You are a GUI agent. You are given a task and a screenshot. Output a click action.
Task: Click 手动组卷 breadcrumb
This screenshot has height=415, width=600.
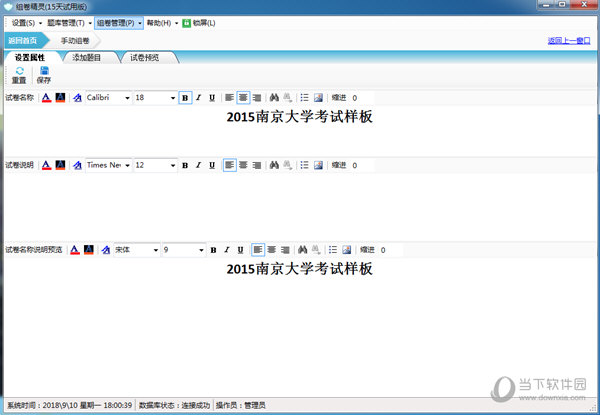75,40
